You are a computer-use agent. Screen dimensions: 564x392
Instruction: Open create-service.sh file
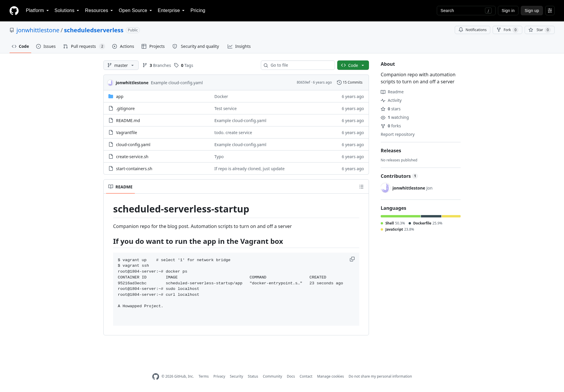point(132,157)
